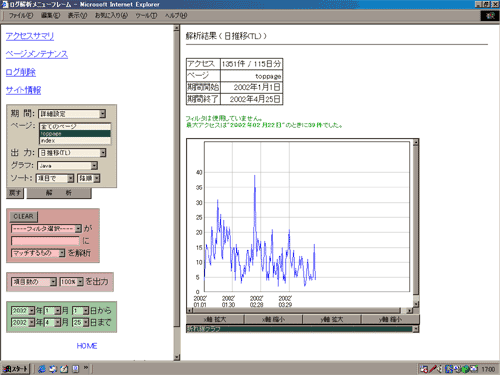Image resolution: width=500 pixels, height=375 pixels.
Task: Open the アクセスサマリ link
Action: [x=30, y=36]
